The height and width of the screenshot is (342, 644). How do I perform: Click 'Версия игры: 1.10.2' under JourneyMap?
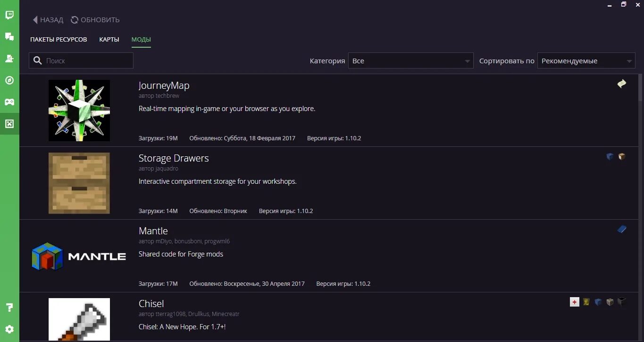point(334,138)
